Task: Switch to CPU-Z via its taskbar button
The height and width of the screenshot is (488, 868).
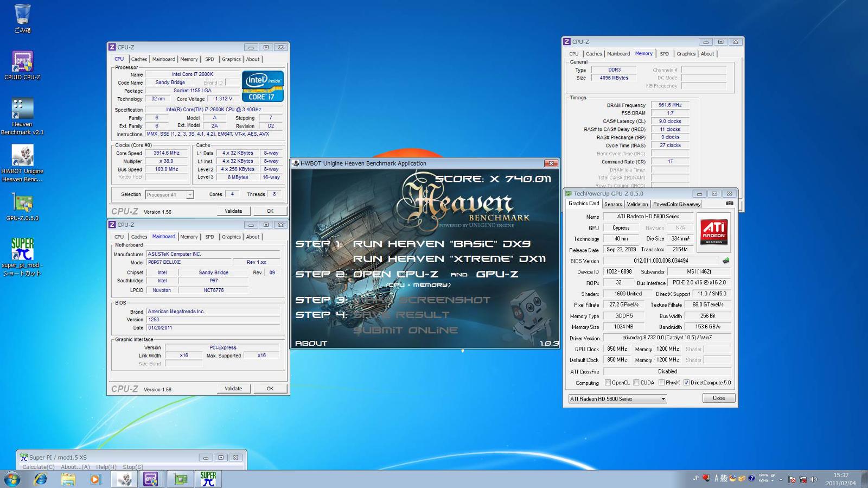Action: [151, 479]
